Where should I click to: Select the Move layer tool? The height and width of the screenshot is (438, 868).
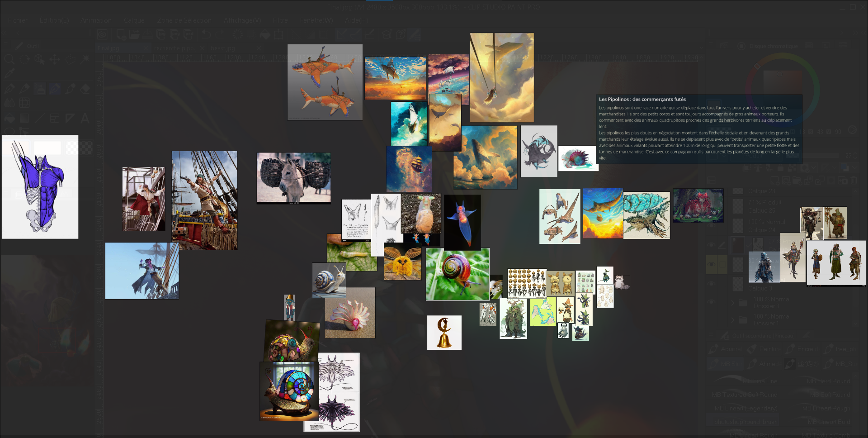click(55, 59)
